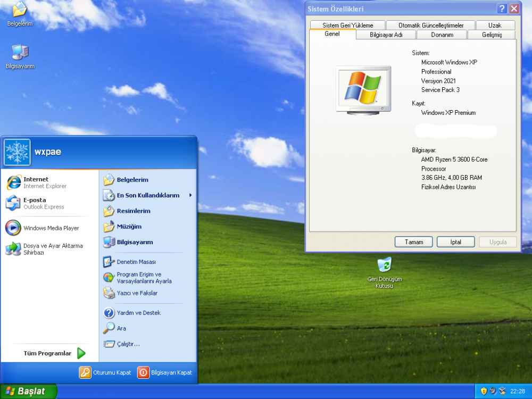Image resolution: width=532 pixels, height=399 pixels.
Task: Click the Bilgisayarım icon in Start menu
Action: 109,242
